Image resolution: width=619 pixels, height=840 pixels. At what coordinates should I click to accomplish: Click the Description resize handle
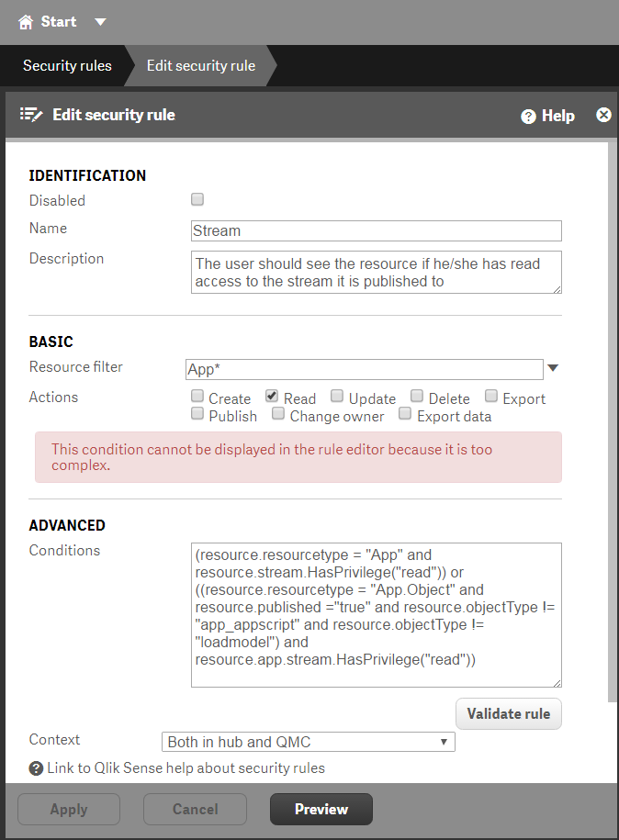coord(557,289)
